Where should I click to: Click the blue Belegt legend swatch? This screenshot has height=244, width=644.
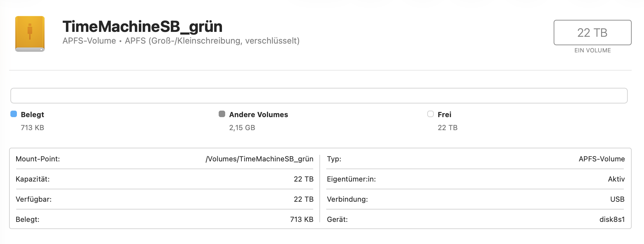[14, 114]
